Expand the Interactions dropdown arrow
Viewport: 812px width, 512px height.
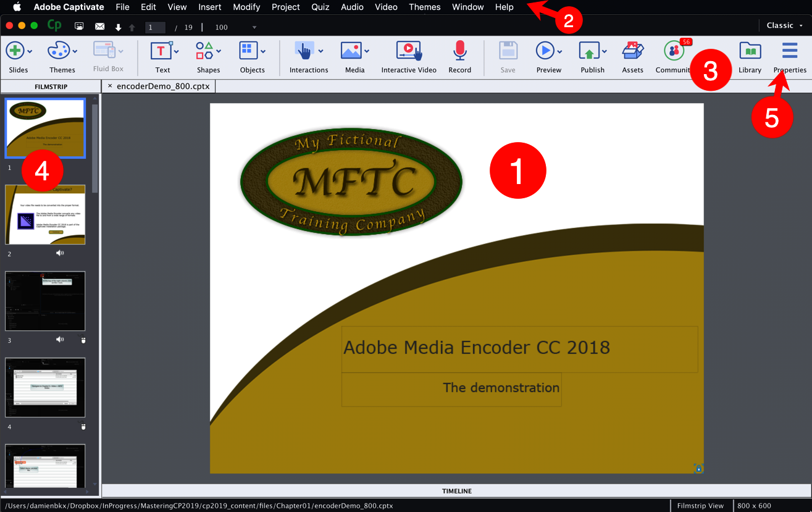point(320,51)
